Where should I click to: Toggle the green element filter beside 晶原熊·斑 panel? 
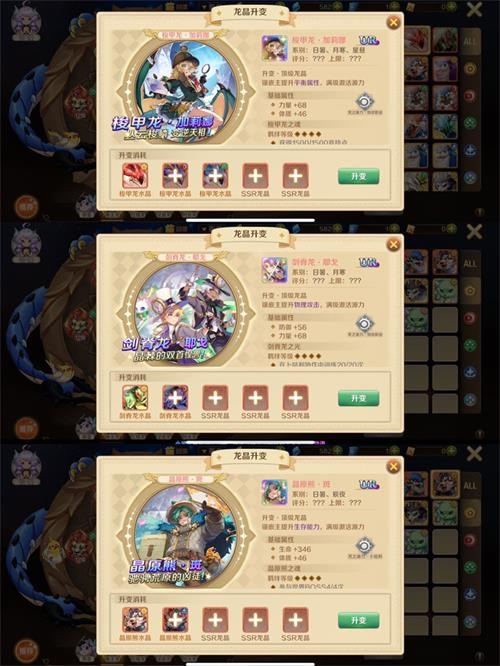470,567
